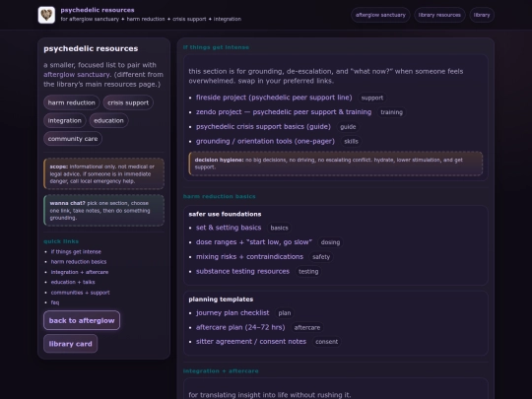Click the back to afterglow button
The width and height of the screenshot is (532, 399).
click(82, 320)
